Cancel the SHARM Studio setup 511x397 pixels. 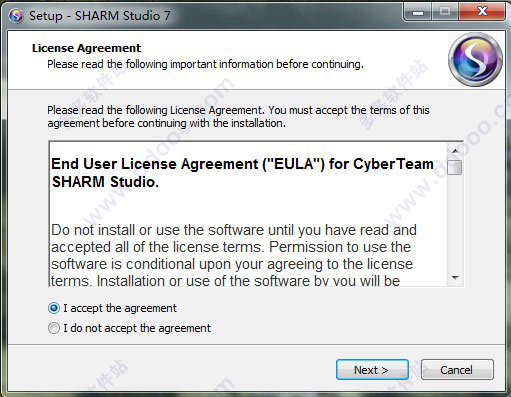pos(457,370)
